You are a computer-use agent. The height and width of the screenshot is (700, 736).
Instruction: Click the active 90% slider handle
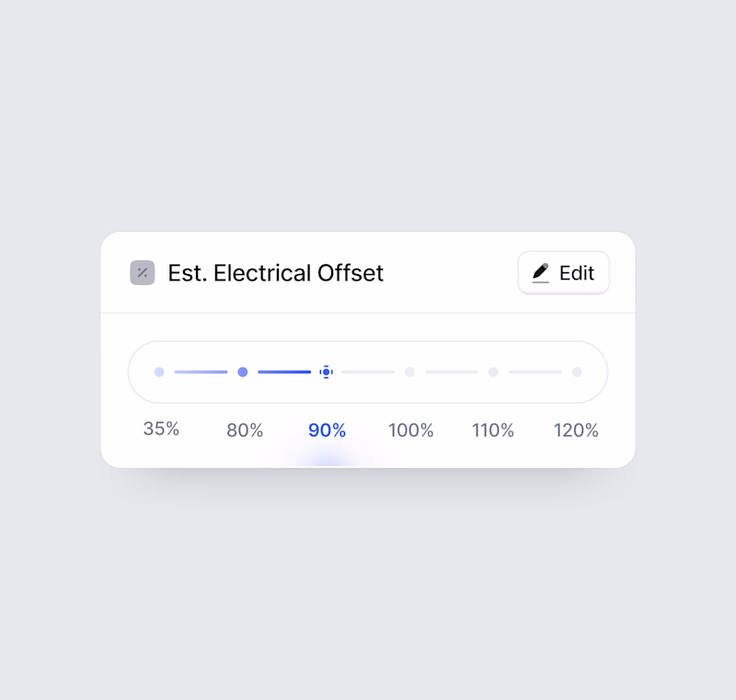326,372
